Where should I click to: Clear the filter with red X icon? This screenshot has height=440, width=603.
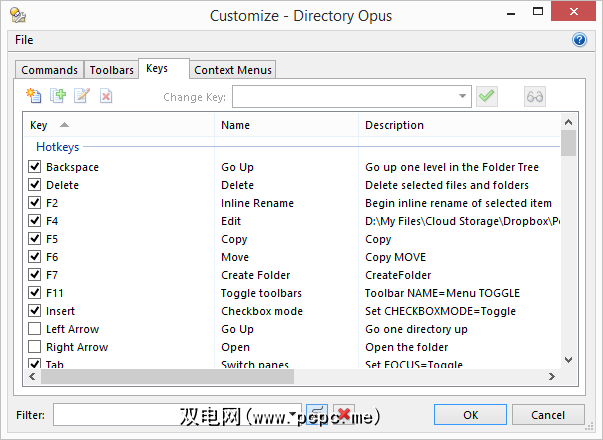[x=344, y=414]
